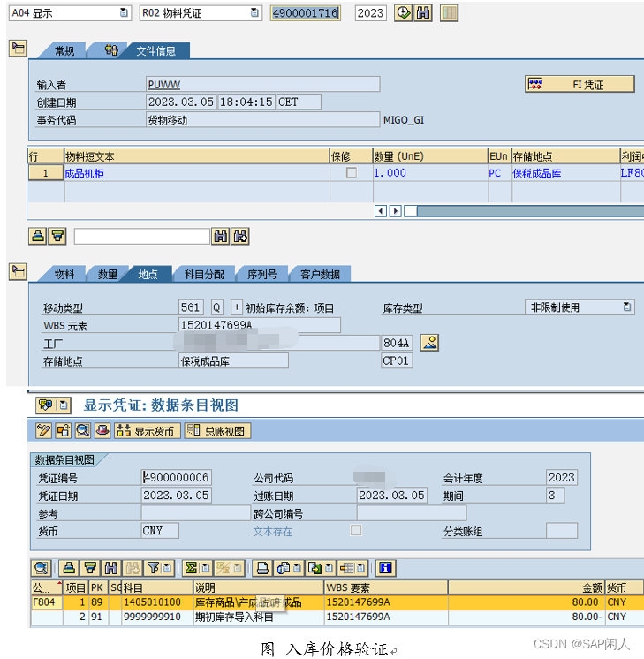Click the table scroll right arrow
644x659 pixels.
pos(395,210)
